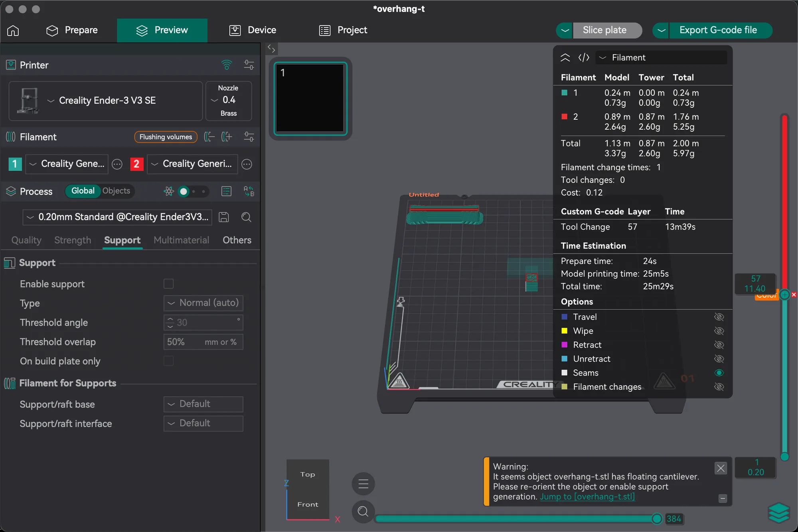Open the Creality Ender-3 V3 SE printer dropdown
798x532 pixels.
tap(106, 101)
